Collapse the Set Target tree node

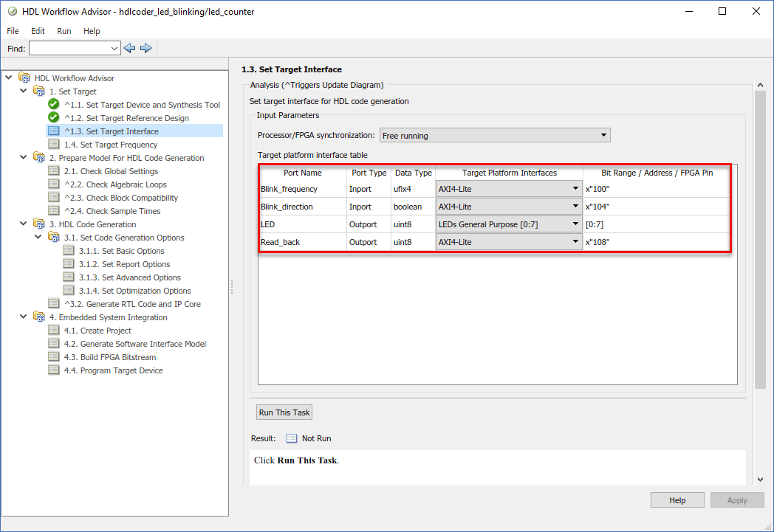(24, 91)
